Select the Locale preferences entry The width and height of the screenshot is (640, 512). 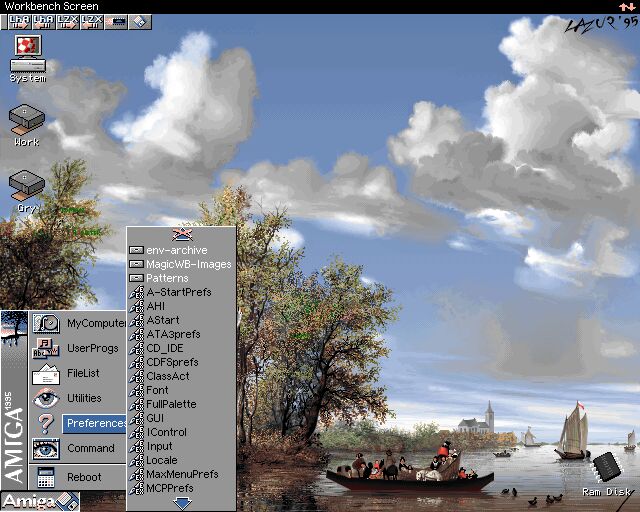(x=181, y=460)
